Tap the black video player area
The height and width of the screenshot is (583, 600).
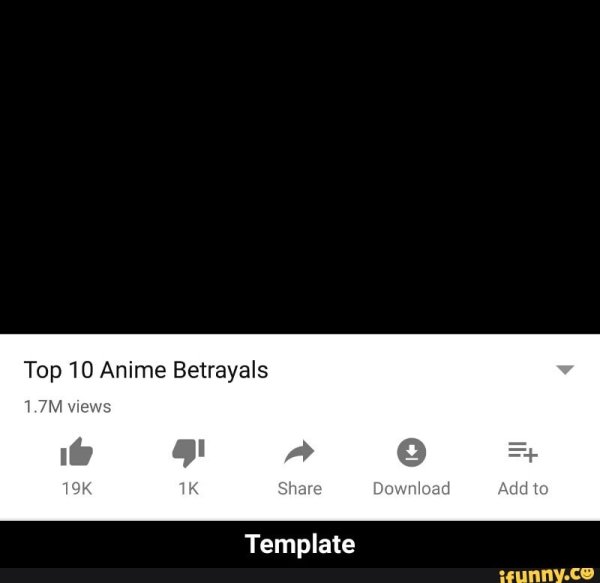pyautogui.click(x=300, y=167)
